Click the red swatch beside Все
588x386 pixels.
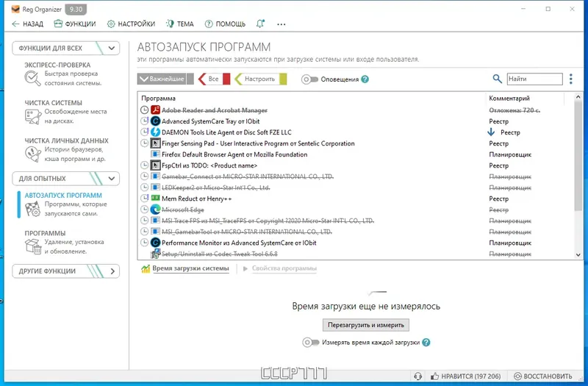click(226, 79)
